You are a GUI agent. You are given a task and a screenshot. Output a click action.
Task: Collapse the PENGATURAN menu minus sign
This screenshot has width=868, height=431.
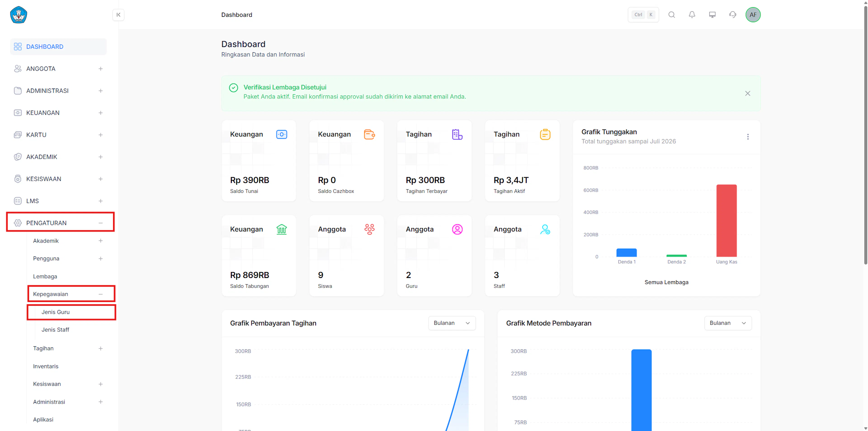pos(100,223)
